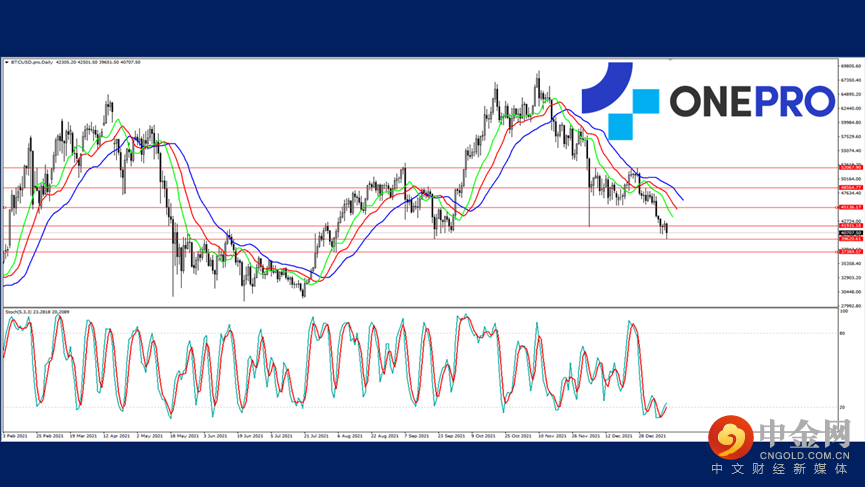Click the 12 Apr 2021 date label
This screenshot has width=865, height=487.
[116, 436]
